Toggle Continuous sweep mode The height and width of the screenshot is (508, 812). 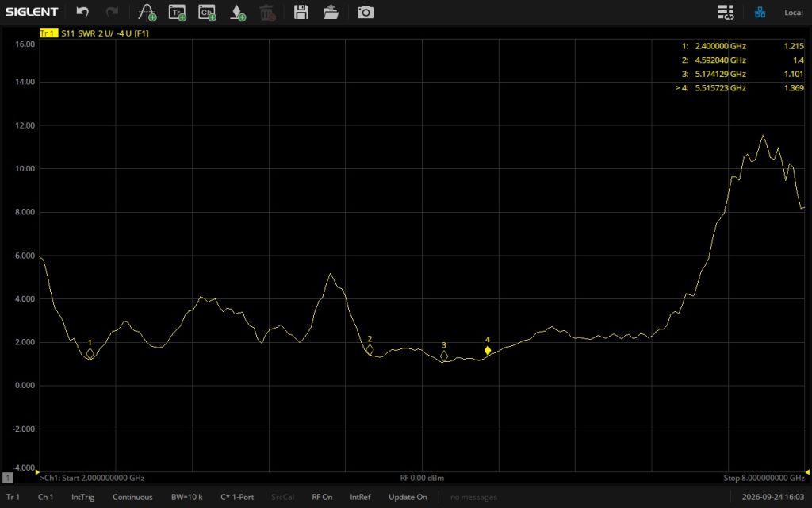(132, 497)
